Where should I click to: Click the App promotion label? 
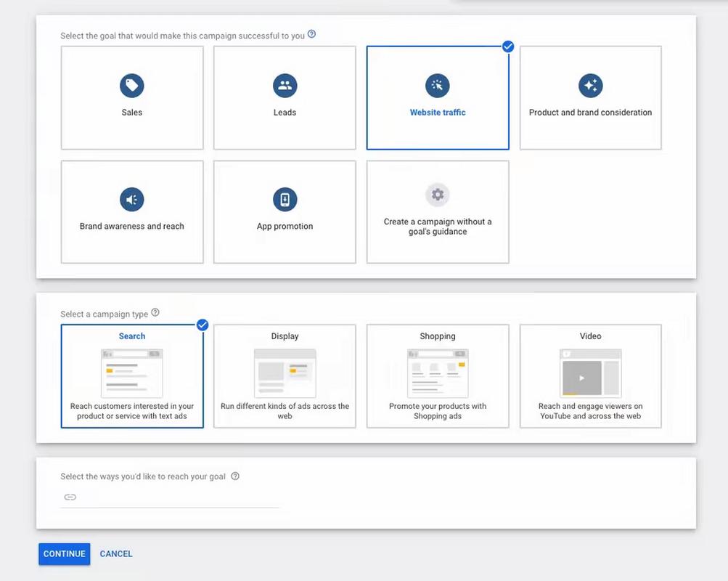[285, 226]
